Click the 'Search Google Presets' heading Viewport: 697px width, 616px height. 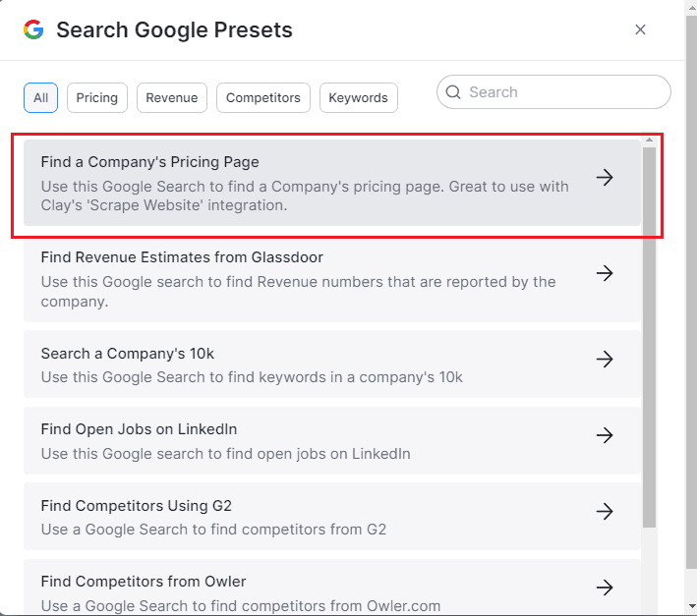174,30
